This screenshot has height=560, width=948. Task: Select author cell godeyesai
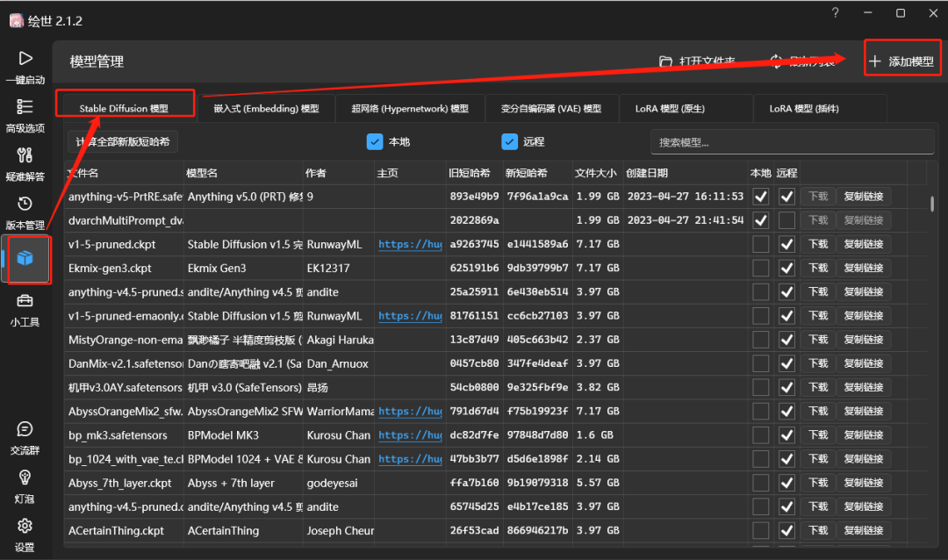point(332,483)
